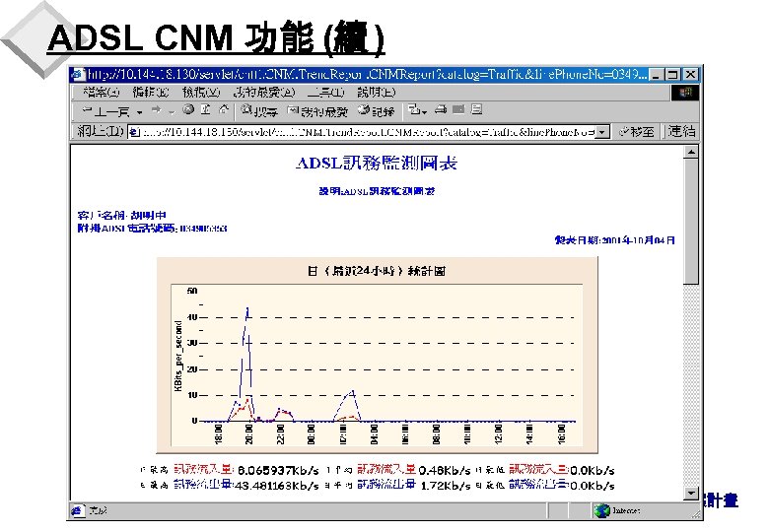Click the ADSL phone number line
769x532 pixels.
(x=152, y=229)
